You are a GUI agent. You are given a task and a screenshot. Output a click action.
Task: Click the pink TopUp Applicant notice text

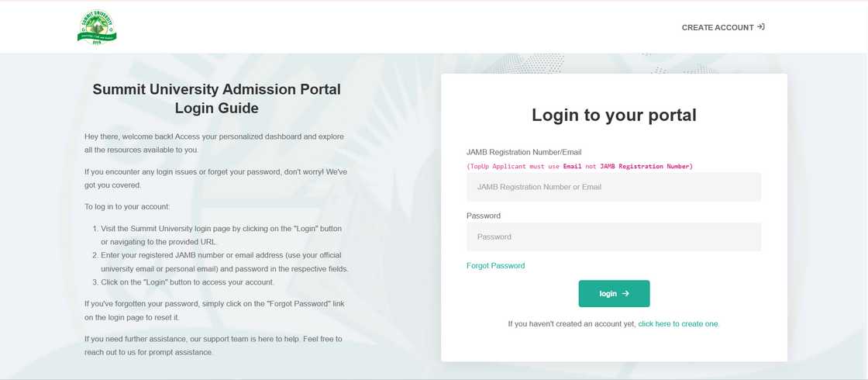[x=580, y=166]
